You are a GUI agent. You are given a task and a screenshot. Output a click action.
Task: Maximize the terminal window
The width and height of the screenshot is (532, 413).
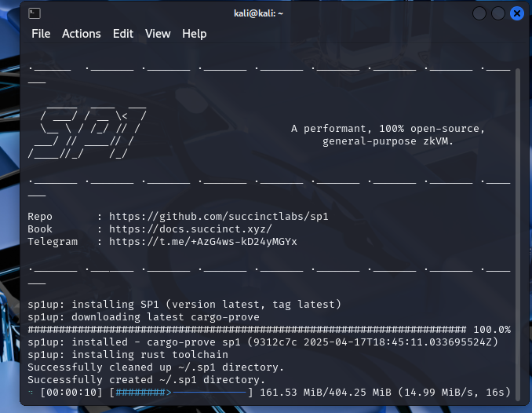[498, 13]
